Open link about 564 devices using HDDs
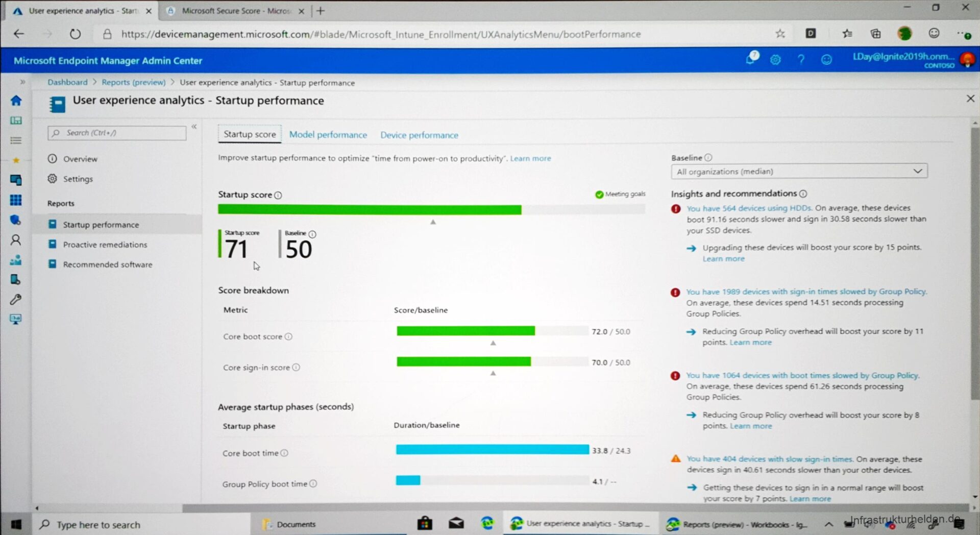Screen dimensions: 980x535 point(749,208)
